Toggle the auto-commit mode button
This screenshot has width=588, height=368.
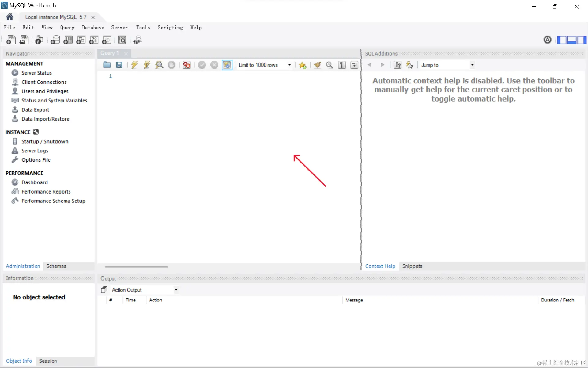coord(227,65)
